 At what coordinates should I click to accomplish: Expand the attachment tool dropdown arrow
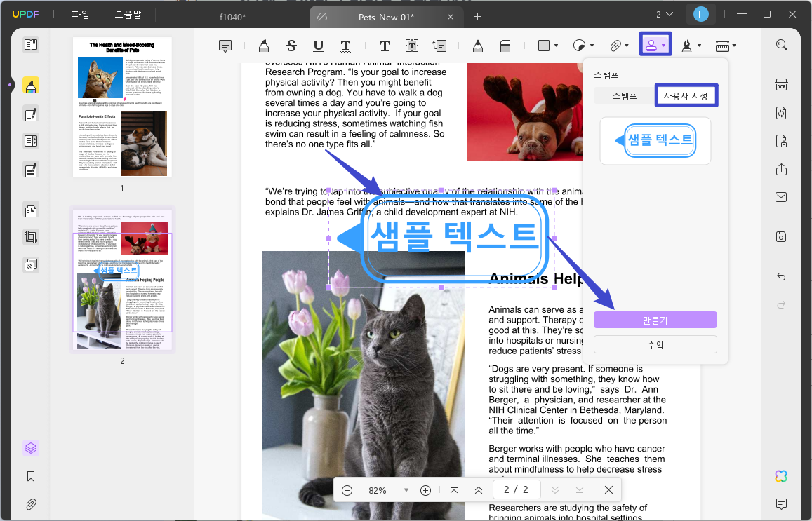627,46
